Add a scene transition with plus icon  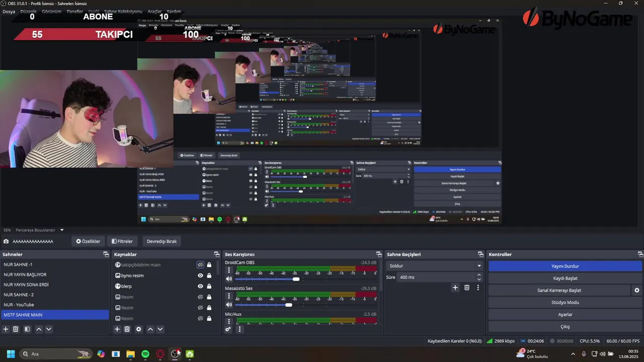[455, 288]
